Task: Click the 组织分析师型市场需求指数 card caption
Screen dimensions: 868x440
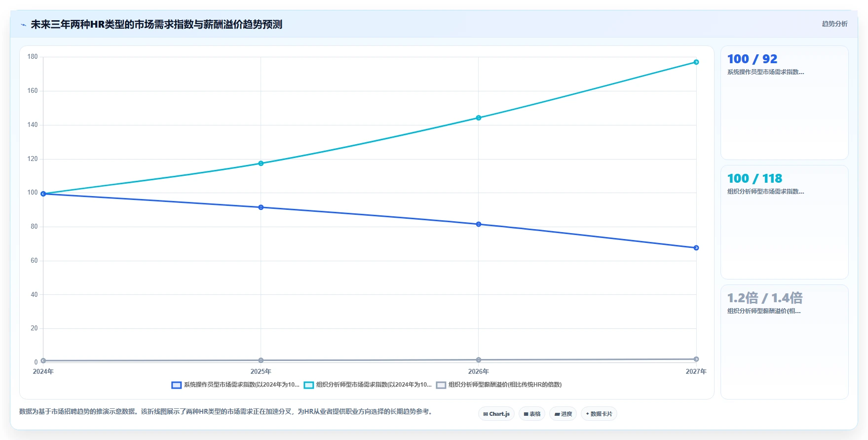Action: [765, 192]
